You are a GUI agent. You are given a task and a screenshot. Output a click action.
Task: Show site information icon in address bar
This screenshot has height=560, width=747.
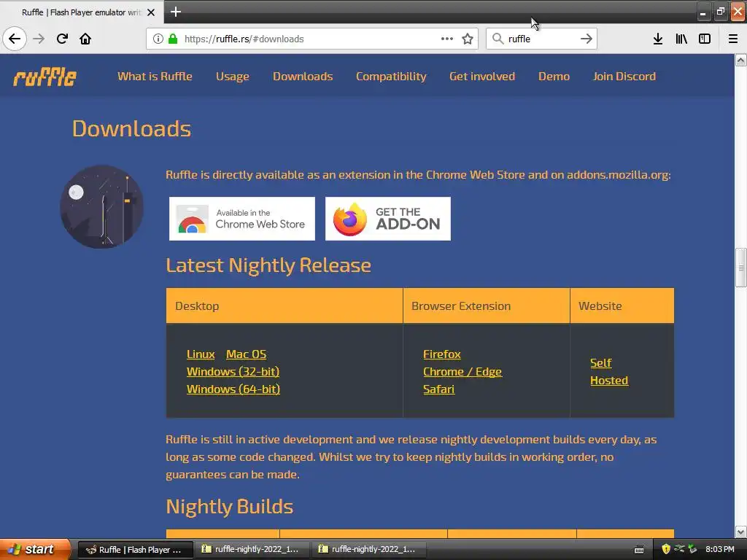click(158, 39)
